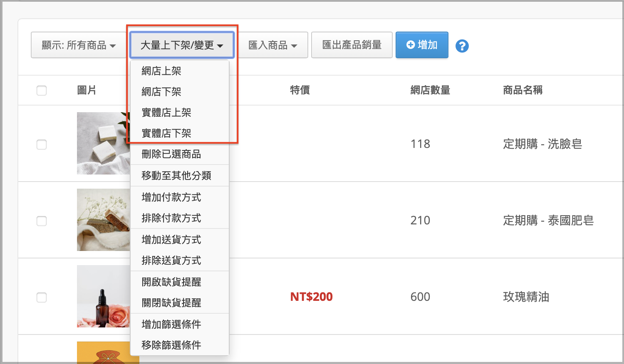The height and width of the screenshot is (364, 624).
Task: Open the 洗臉皂 product thumbnail
Action: (x=104, y=143)
